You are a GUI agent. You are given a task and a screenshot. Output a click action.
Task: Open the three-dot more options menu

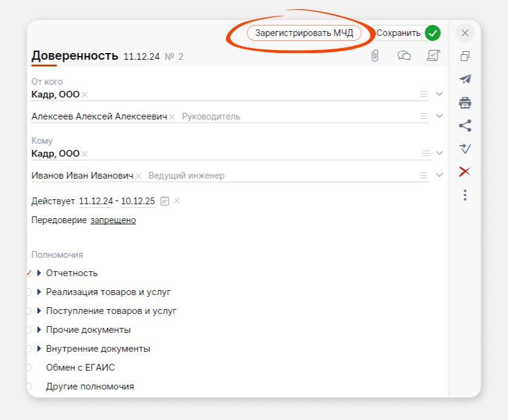click(x=465, y=195)
